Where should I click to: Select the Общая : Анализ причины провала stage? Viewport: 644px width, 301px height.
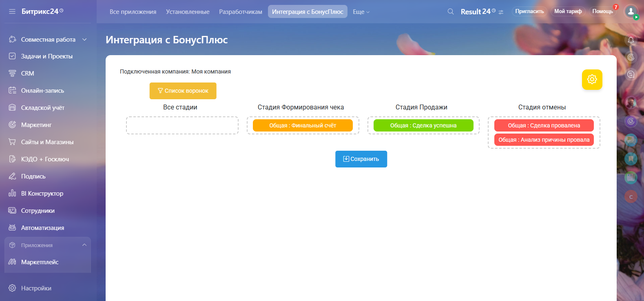(x=544, y=140)
